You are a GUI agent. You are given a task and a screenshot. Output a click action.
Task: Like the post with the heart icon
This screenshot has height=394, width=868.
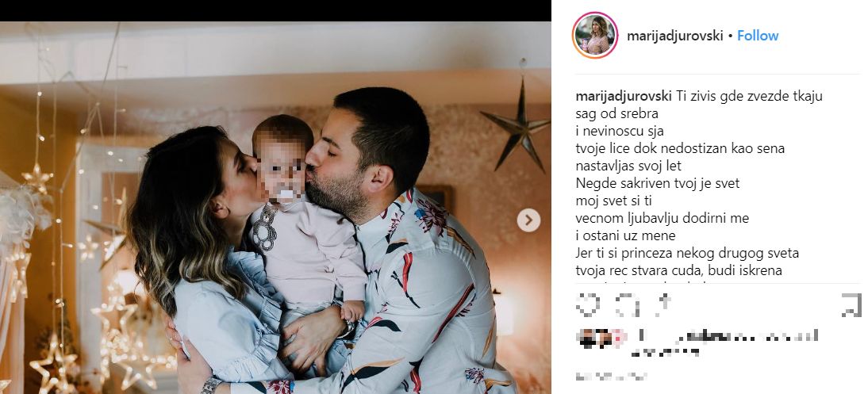point(588,304)
